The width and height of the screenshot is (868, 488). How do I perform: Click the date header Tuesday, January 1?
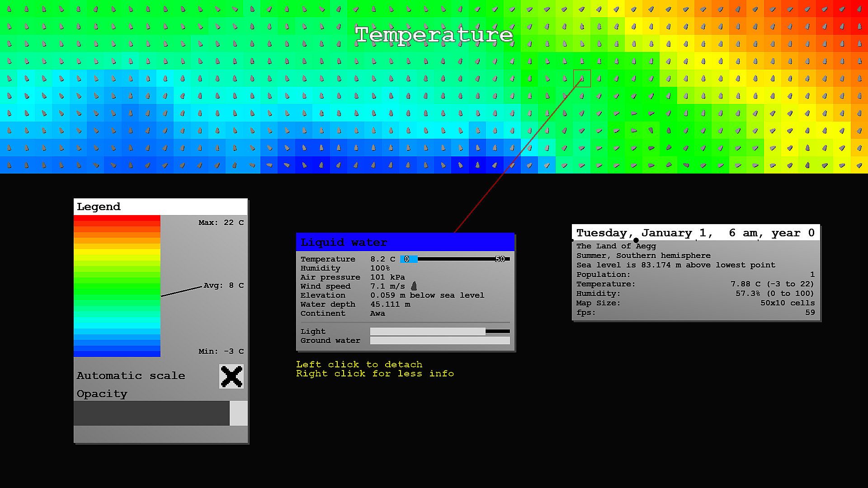[x=695, y=233]
